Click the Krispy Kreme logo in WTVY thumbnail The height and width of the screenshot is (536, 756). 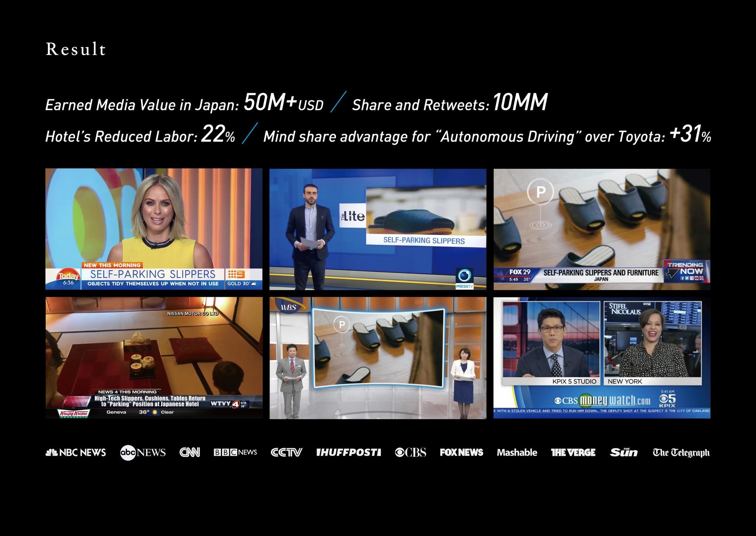[74, 413]
